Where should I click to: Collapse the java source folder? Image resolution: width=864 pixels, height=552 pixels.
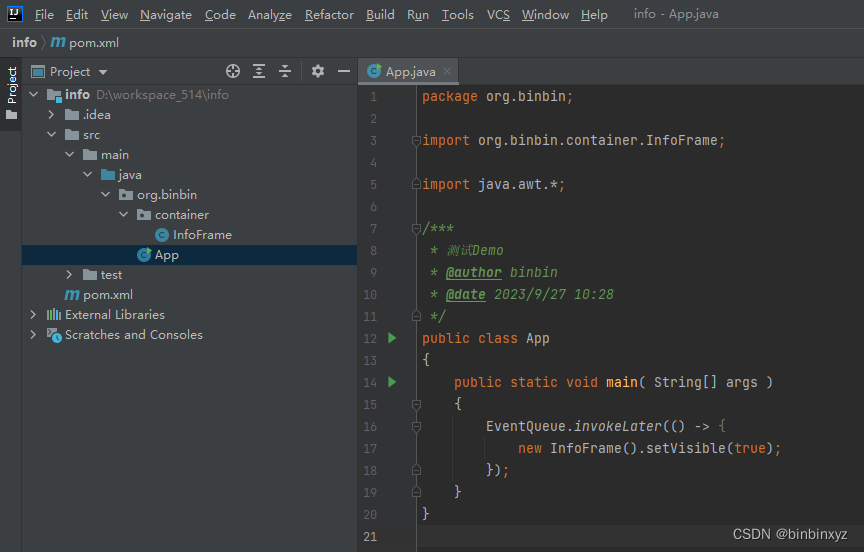[88, 174]
